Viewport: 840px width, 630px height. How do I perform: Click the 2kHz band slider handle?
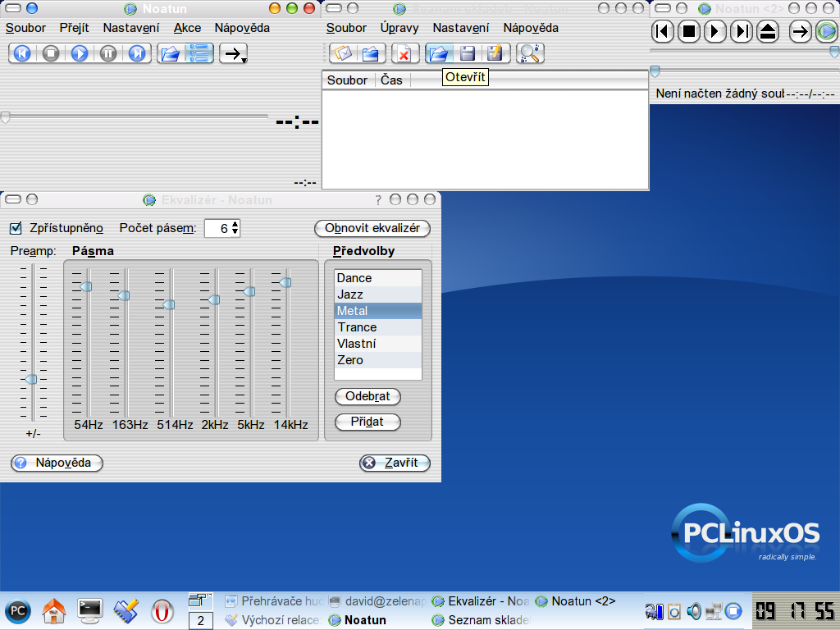pos(214,300)
